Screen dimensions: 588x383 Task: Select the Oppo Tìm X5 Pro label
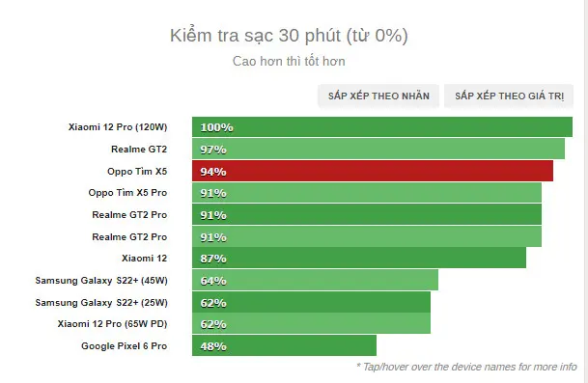[127, 193]
